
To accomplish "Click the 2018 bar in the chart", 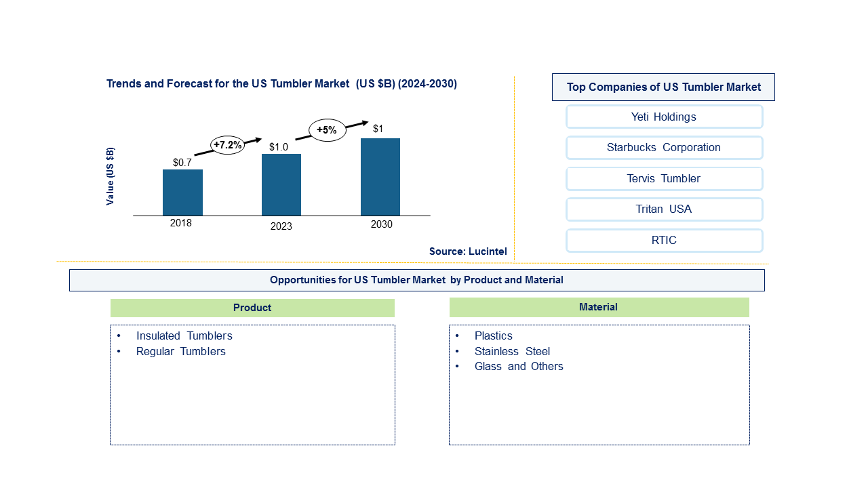I will [x=182, y=192].
